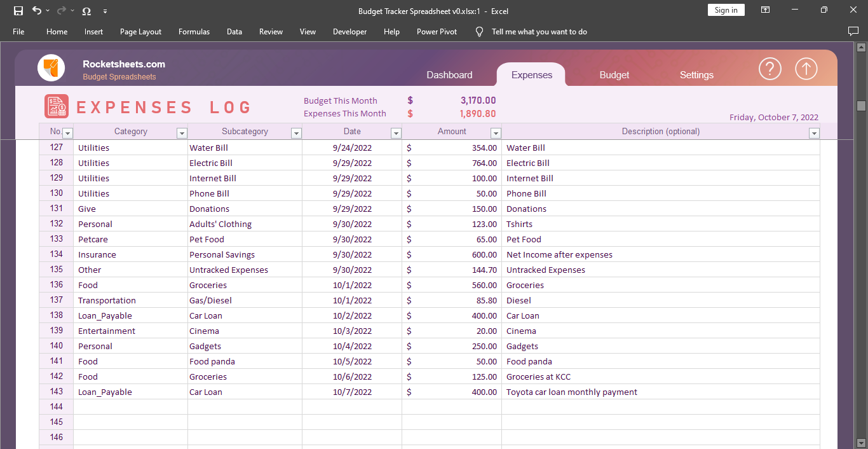Switch to the View tab

click(x=308, y=32)
